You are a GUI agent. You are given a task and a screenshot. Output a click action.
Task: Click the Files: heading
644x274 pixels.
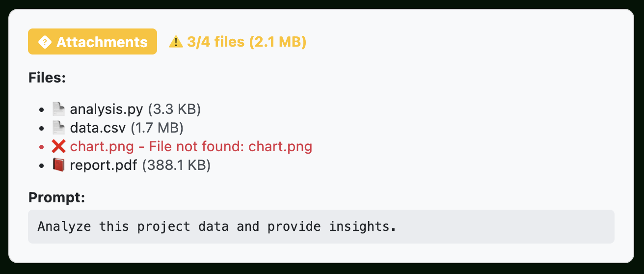[x=47, y=78]
